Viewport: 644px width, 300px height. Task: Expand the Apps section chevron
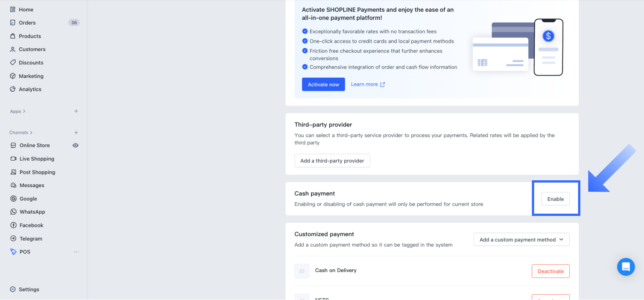(x=24, y=111)
